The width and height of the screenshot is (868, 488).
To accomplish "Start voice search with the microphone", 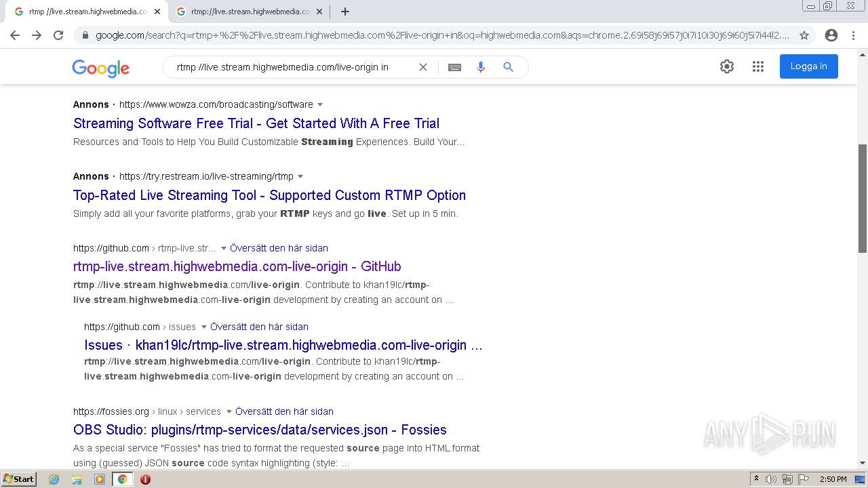I will 481,67.
